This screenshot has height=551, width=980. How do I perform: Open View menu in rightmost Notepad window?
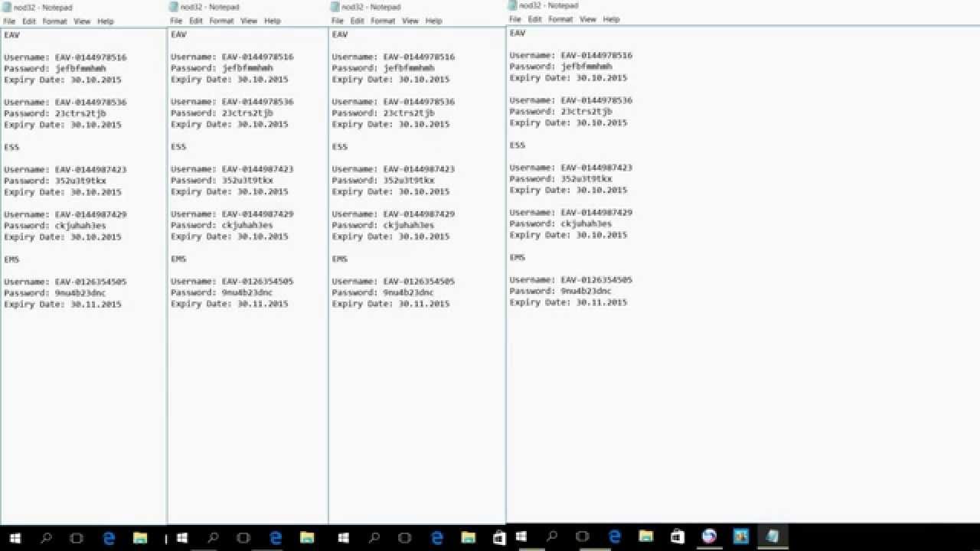coord(588,19)
